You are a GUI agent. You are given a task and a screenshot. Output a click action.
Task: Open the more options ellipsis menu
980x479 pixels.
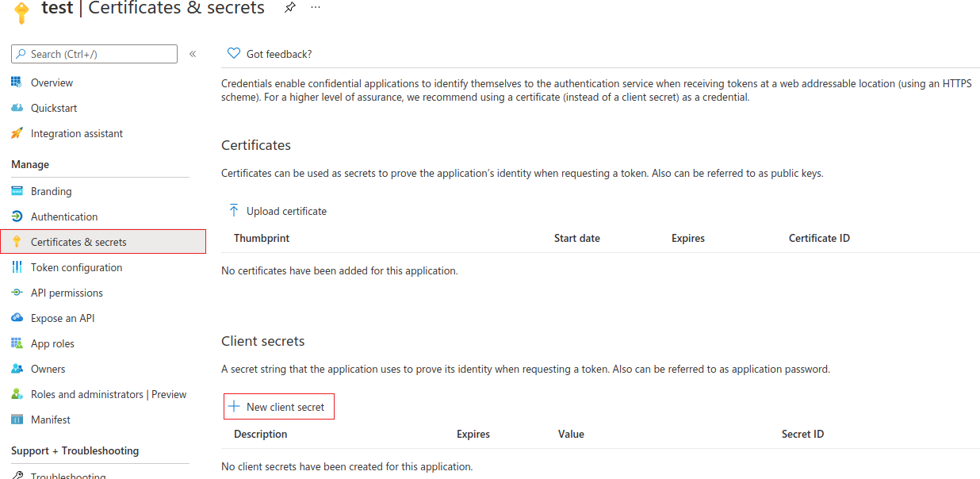(316, 8)
